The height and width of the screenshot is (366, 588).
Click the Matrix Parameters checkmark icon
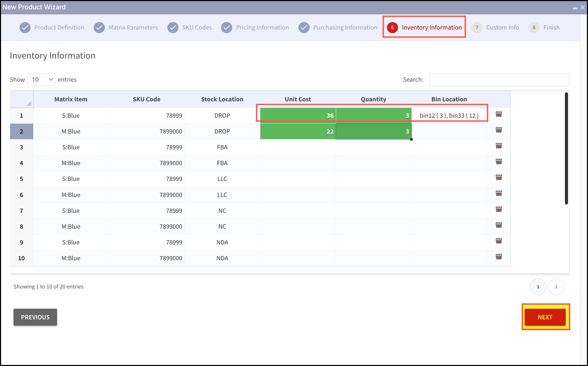pos(99,27)
